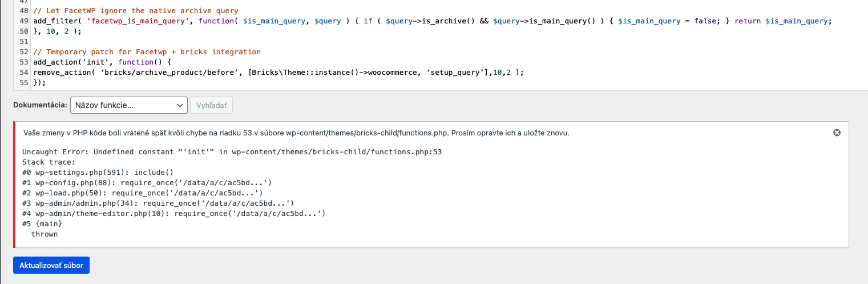Click the Aktualizovať súbor button
The height and width of the screenshot is (284, 868).
(x=51, y=265)
